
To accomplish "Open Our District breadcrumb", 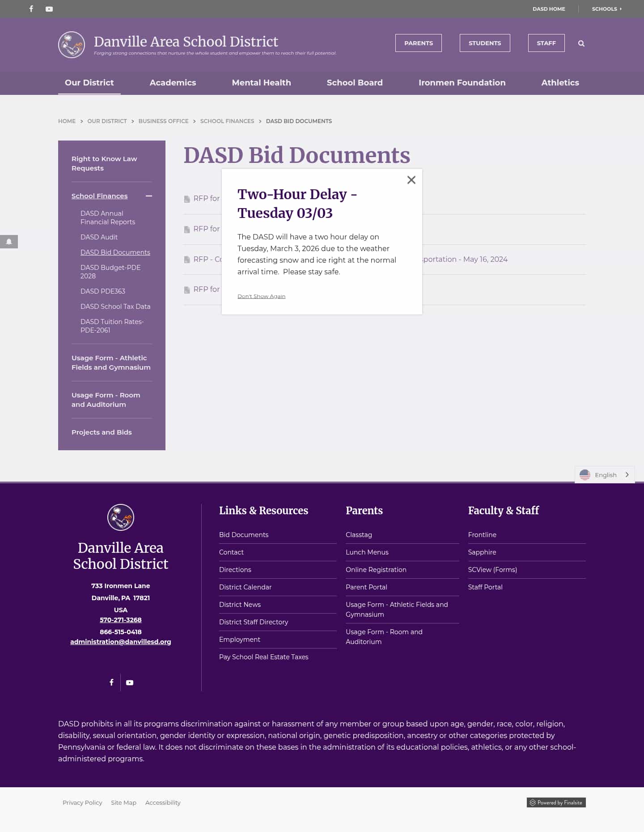I will pos(107,121).
